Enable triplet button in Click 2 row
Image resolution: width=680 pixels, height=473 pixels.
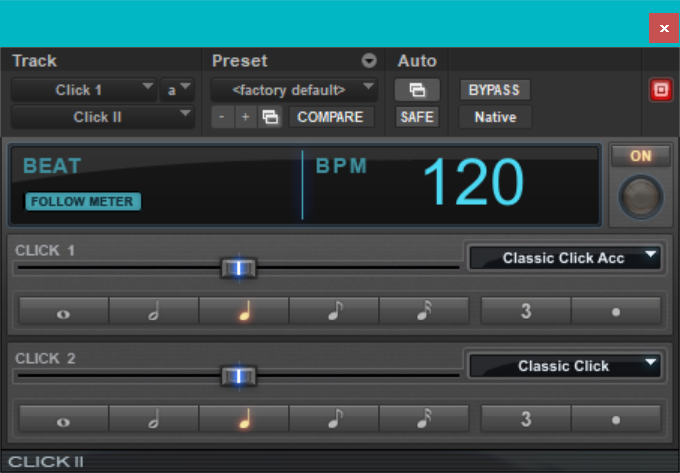click(526, 419)
